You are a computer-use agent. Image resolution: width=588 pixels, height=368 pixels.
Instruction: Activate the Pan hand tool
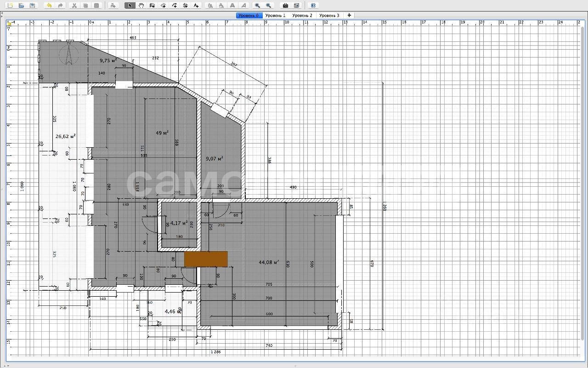(141, 6)
